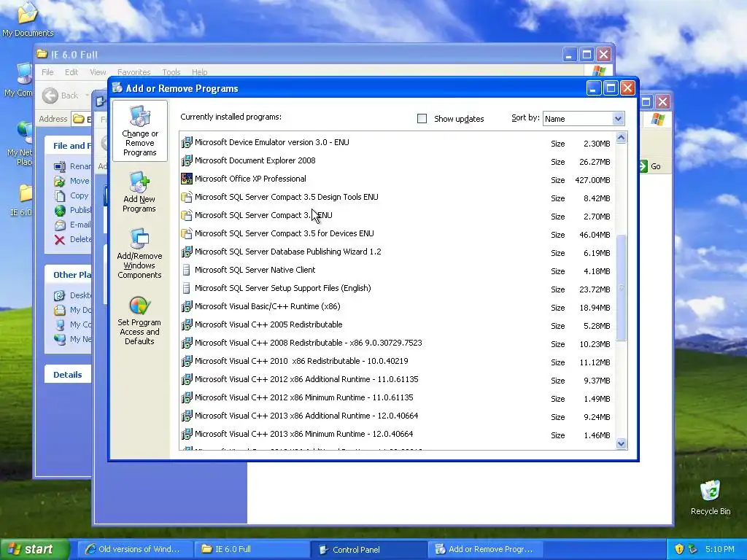Click the Start button
Image resolution: width=747 pixels, height=560 pixels.
click(x=34, y=549)
